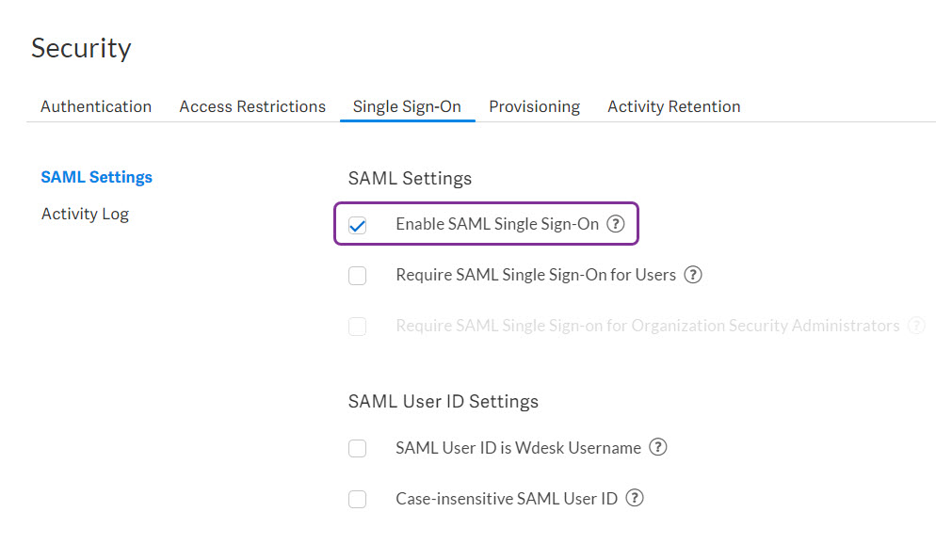936x560 pixels.
Task: Check Require SAML Single Sign-On for Users
Action: point(358,276)
